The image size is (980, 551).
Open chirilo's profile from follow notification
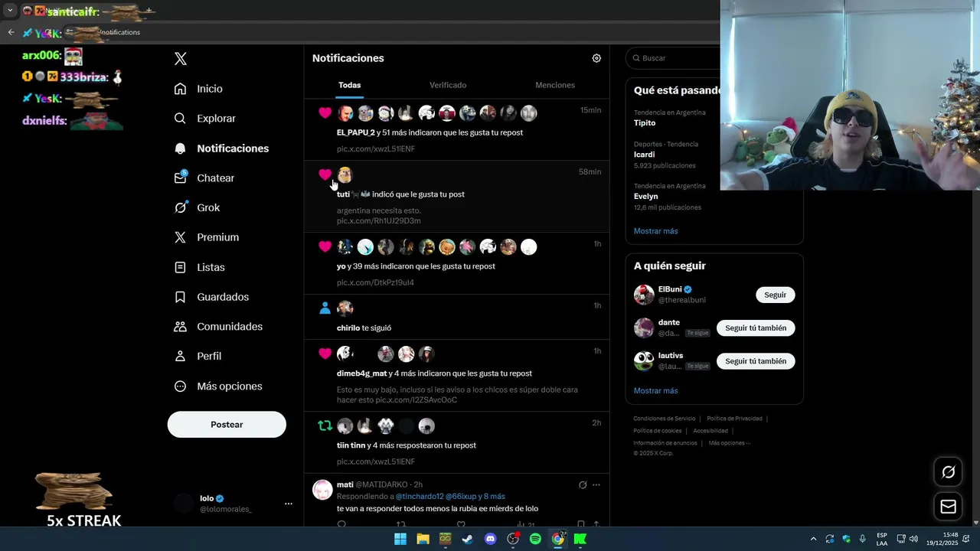(348, 328)
